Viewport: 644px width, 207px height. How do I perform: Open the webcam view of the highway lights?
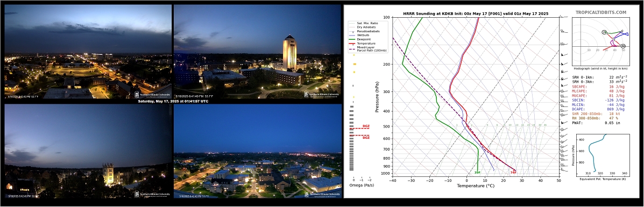pyautogui.click(x=88, y=51)
